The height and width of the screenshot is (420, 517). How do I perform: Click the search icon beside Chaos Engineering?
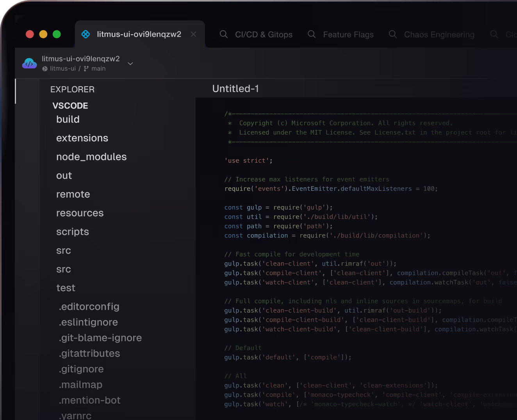393,34
